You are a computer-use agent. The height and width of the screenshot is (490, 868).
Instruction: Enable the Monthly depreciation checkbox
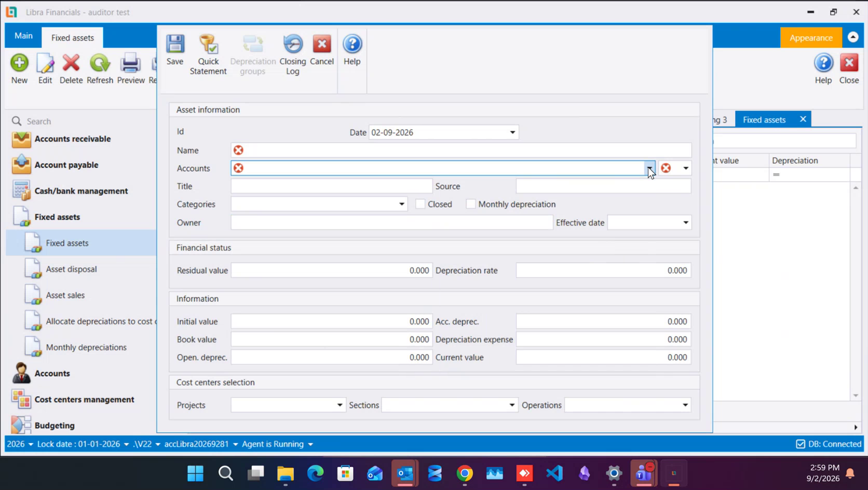pos(471,204)
